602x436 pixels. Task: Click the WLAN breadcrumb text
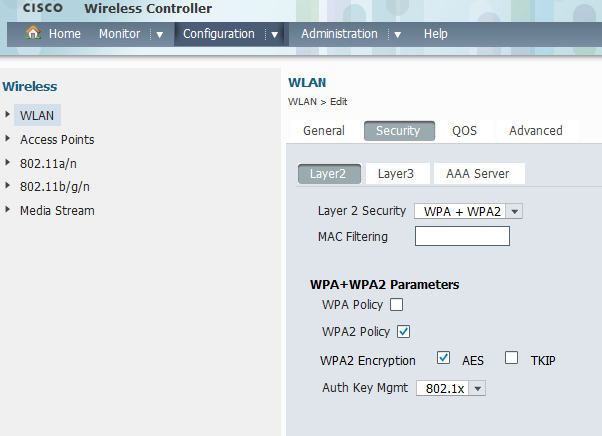(x=302, y=102)
